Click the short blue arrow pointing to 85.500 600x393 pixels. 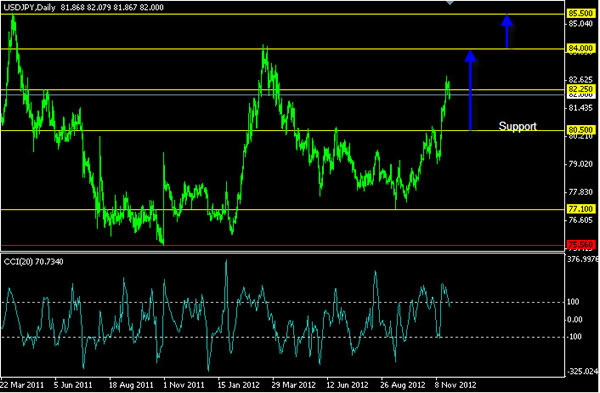(507, 31)
